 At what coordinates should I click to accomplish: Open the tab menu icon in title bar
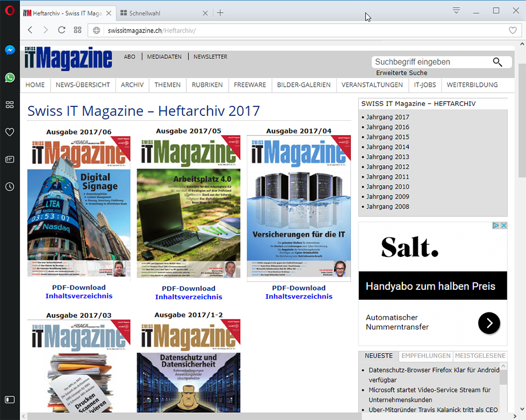pos(456,10)
